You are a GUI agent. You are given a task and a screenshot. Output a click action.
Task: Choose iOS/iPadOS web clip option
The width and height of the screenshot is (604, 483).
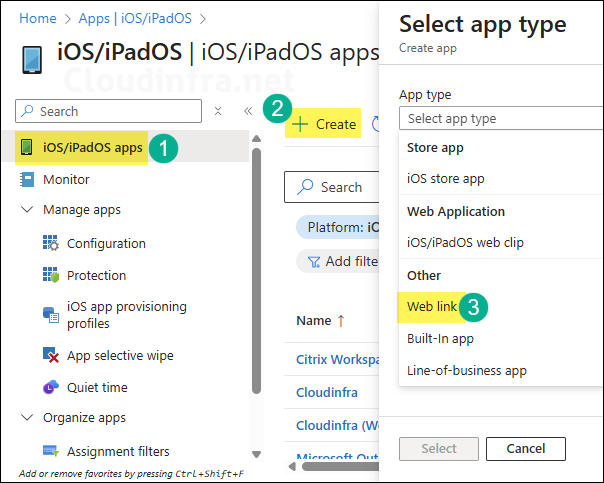501,243
